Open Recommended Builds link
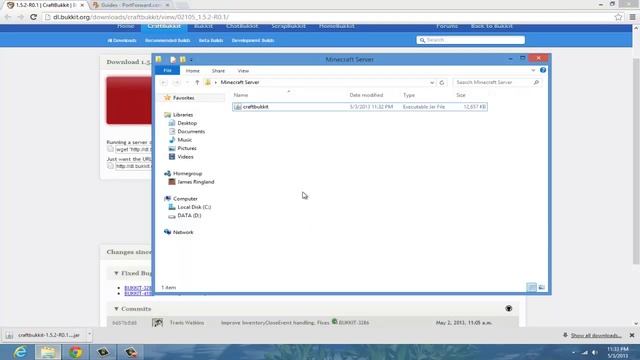This screenshot has width=640, height=360. point(167,40)
